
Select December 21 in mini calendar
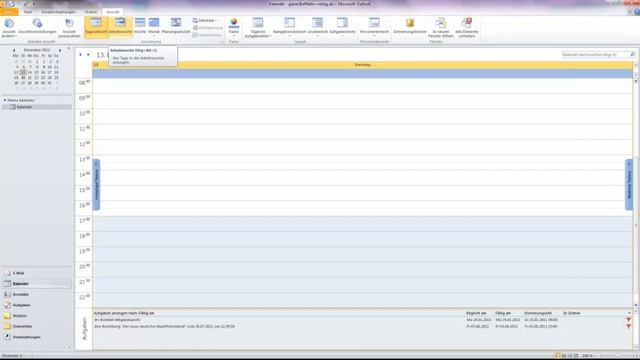29,78
